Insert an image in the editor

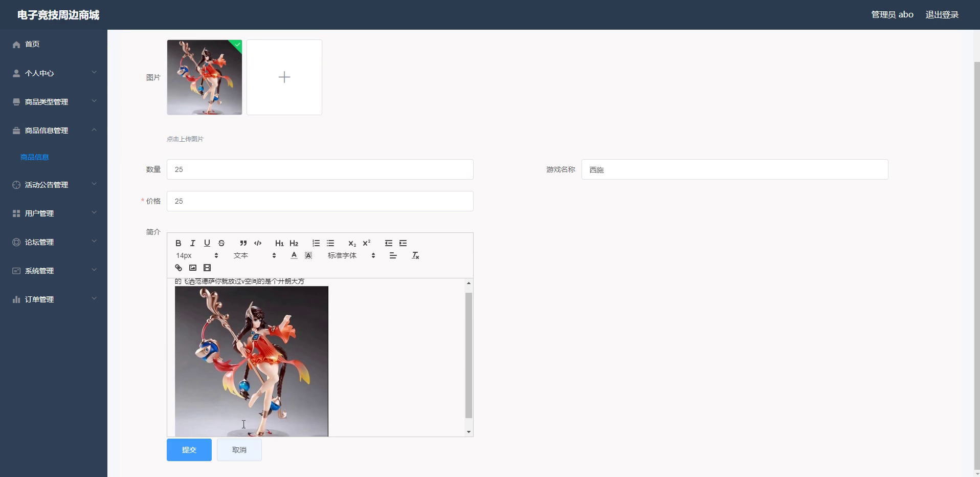pyautogui.click(x=193, y=268)
